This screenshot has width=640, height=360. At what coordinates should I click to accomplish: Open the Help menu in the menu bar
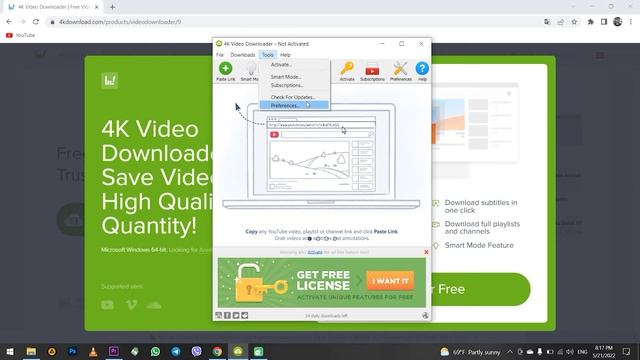click(285, 55)
